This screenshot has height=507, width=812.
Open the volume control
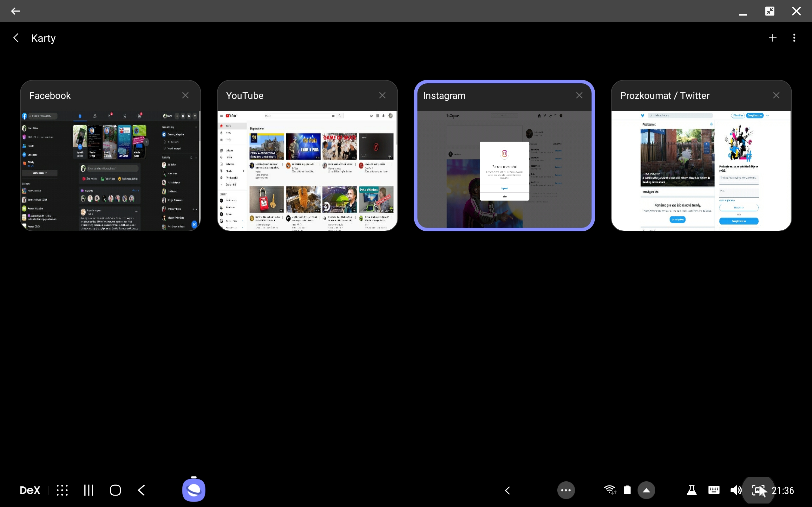(x=736, y=490)
